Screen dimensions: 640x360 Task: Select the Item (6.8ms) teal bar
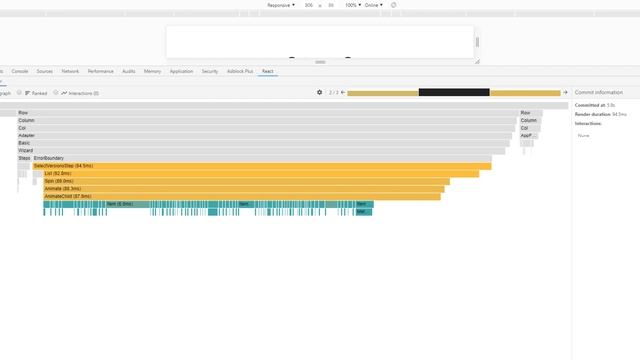tap(127, 204)
